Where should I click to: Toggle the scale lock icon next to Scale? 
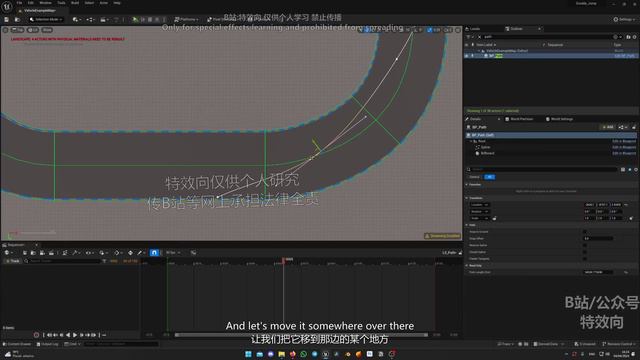pos(494,218)
